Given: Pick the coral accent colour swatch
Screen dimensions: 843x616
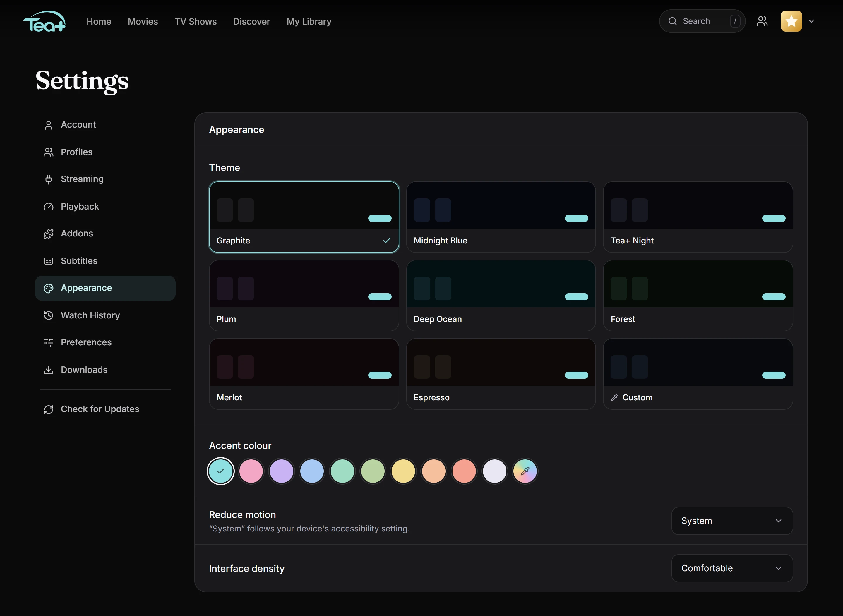Looking at the screenshot, I should [464, 471].
